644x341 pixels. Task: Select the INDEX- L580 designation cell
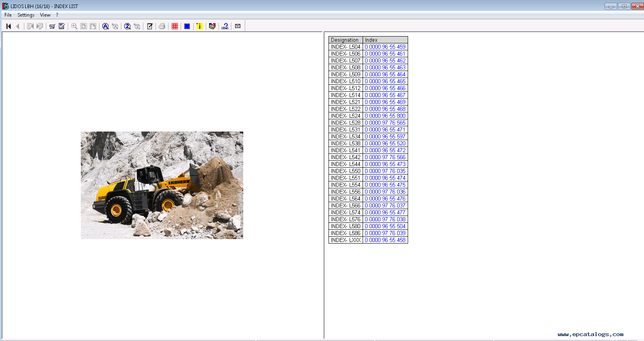[x=346, y=226]
